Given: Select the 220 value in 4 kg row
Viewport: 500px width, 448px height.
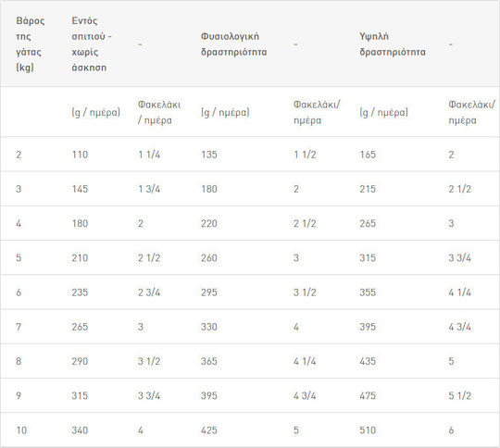Looking at the screenshot, I should [209, 223].
